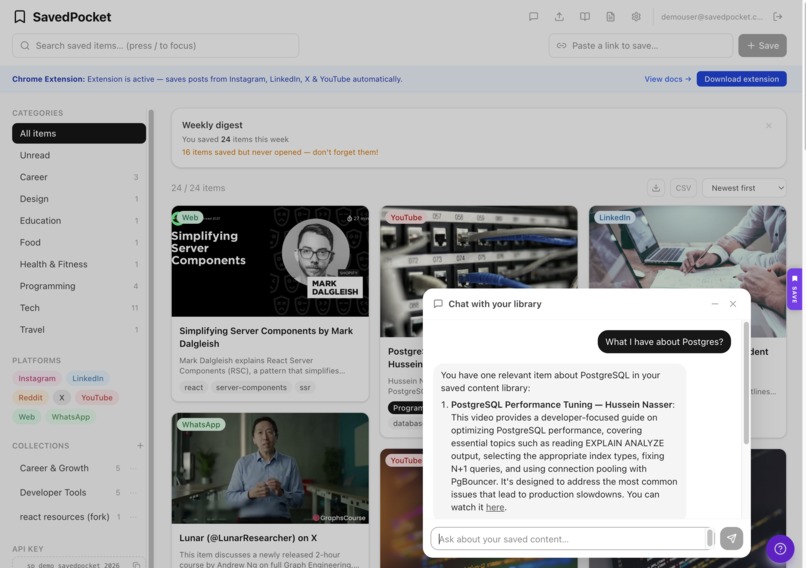Add new collection with plus icon

coord(140,445)
